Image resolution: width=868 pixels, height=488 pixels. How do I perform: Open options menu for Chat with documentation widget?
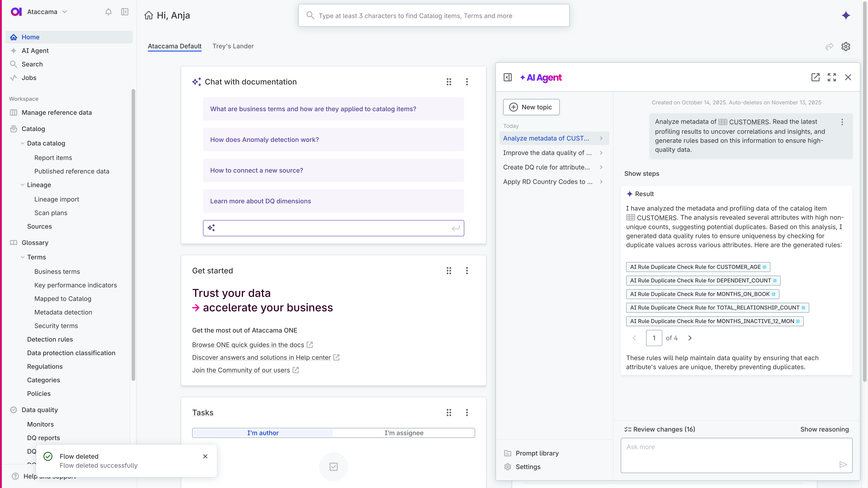467,82
